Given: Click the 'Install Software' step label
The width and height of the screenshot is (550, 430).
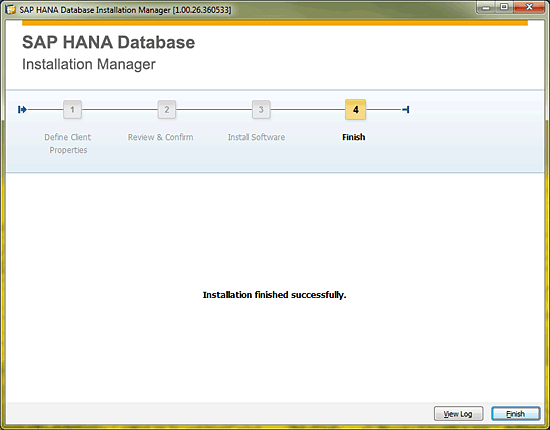Looking at the screenshot, I should tap(256, 137).
